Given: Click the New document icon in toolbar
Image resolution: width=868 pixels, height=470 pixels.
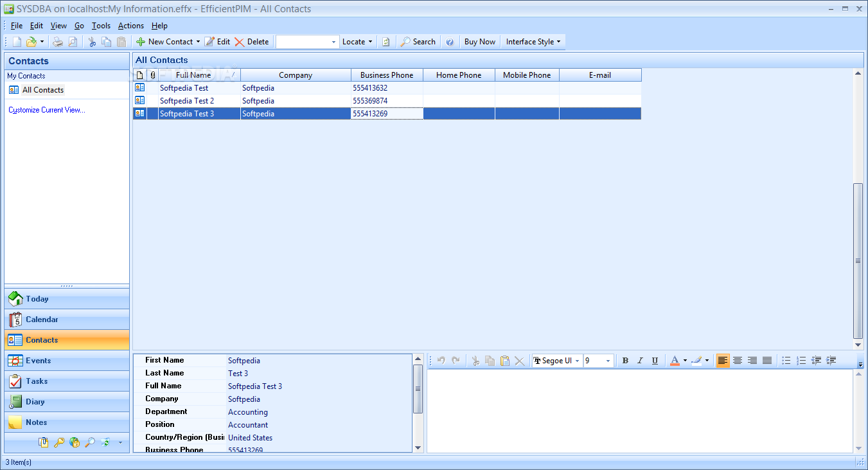Looking at the screenshot, I should click(x=17, y=42).
